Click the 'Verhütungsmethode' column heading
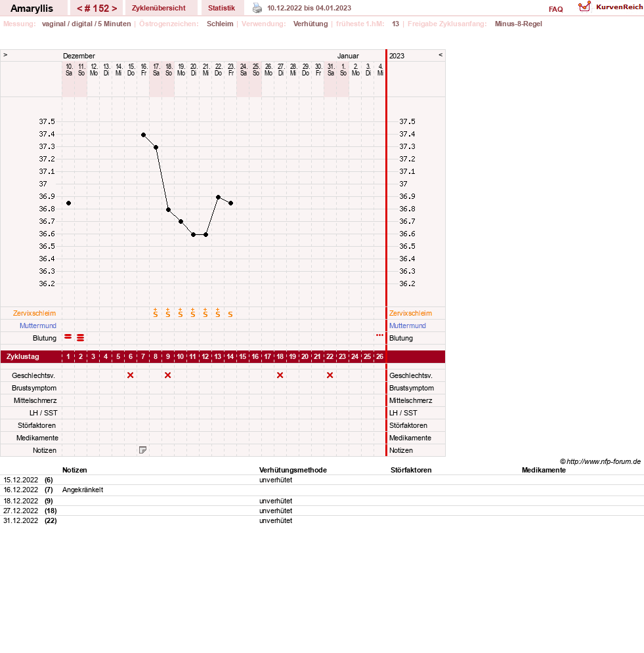Viewport: 644px width, 653px height. [x=293, y=470]
